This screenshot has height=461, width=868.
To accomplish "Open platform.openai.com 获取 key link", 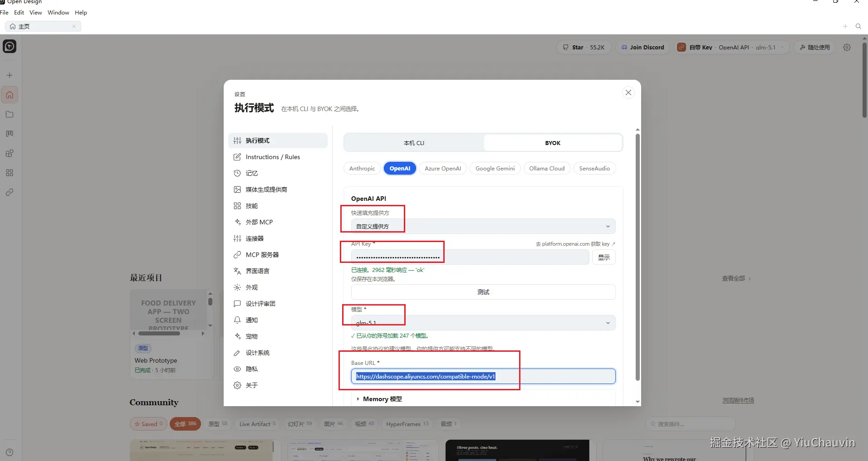I will [575, 244].
